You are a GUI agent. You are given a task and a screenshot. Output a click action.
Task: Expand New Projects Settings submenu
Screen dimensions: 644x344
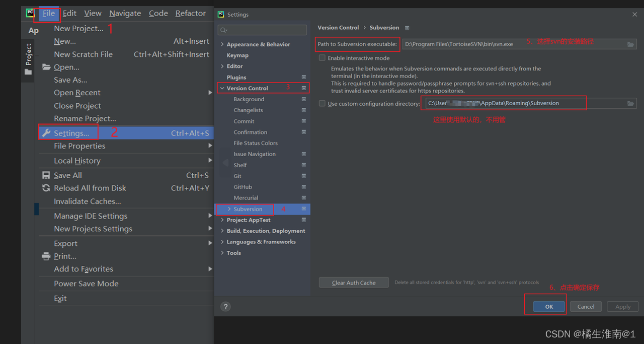pos(126,229)
